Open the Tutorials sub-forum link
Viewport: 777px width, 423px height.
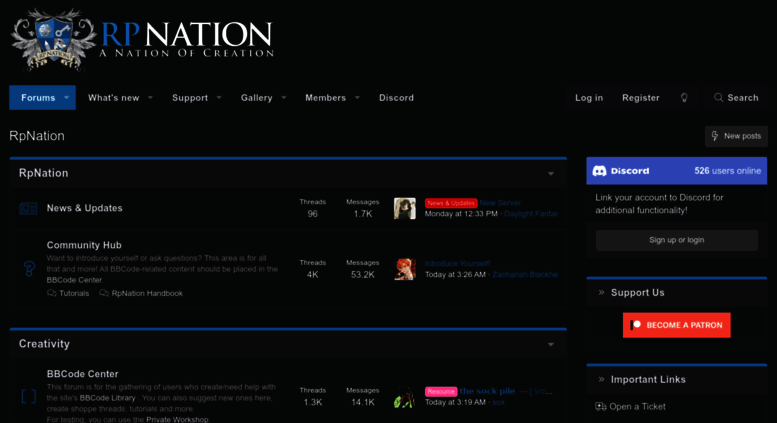[74, 293]
